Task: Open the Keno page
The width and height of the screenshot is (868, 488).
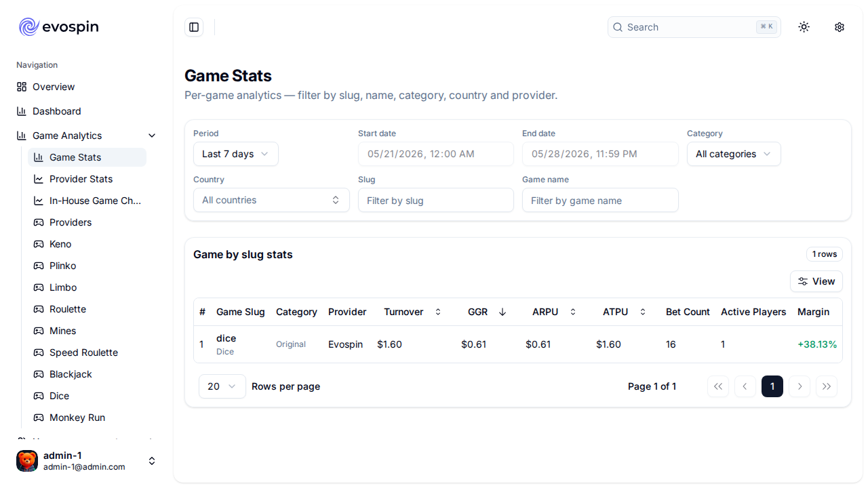Action: 87,244
